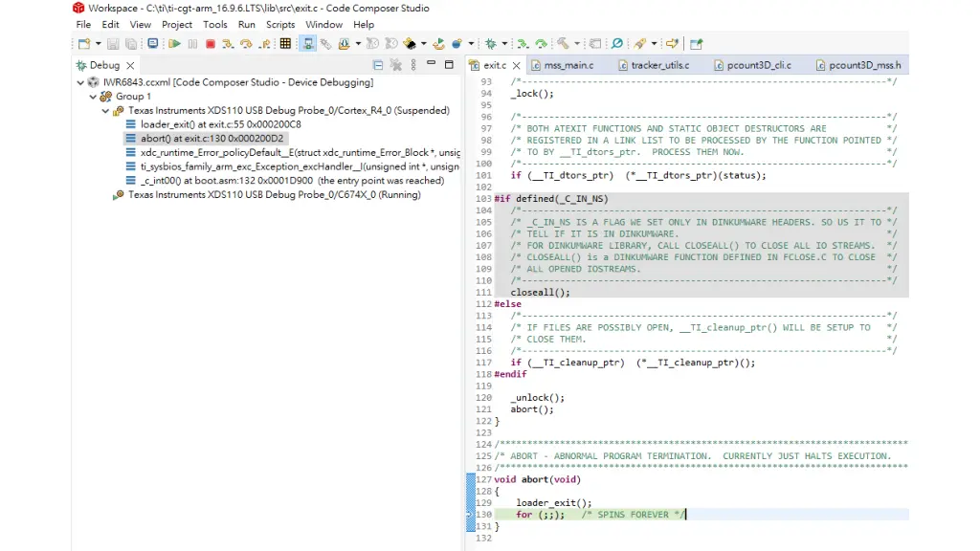The height and width of the screenshot is (551, 980).
Task: Click the blue Skip All Breakpoints icon
Action: tap(617, 44)
